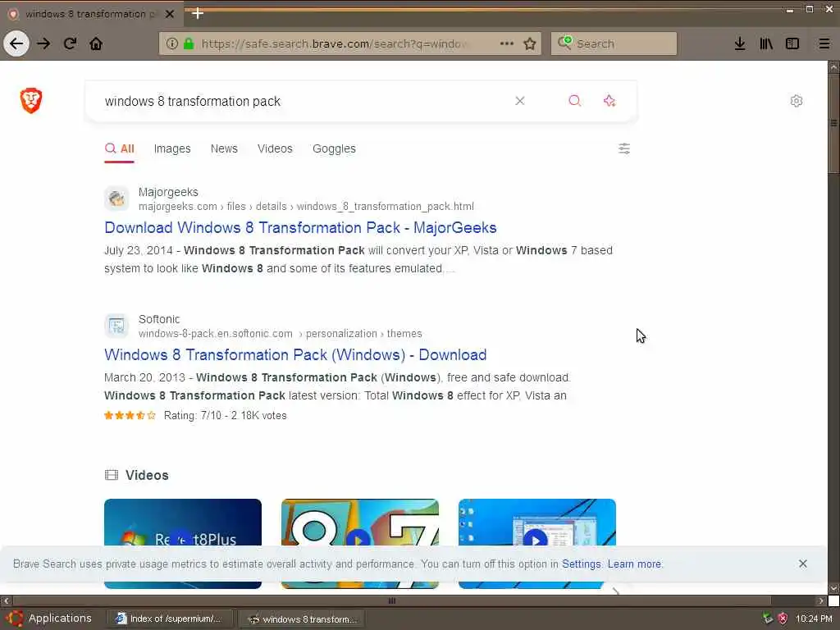The image size is (840, 630).
Task: Open Brave Search settings gear
Action: pos(797,101)
